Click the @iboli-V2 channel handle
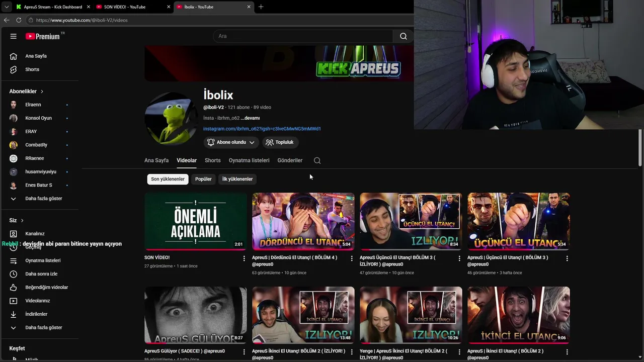 click(213, 108)
